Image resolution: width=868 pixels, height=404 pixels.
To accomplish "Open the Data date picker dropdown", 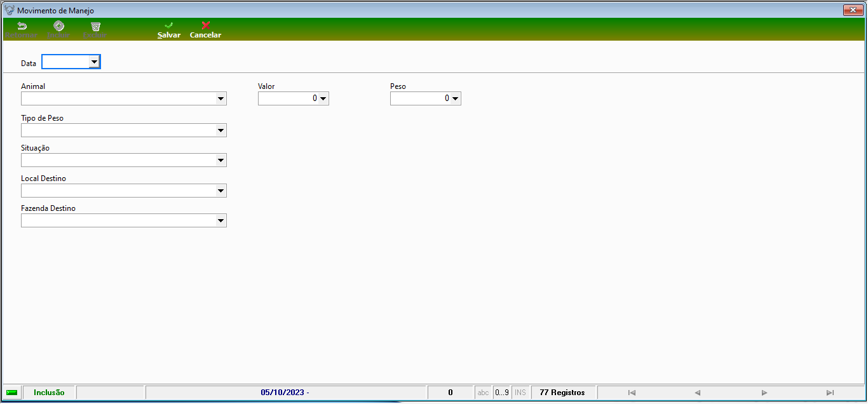I will click(x=94, y=62).
